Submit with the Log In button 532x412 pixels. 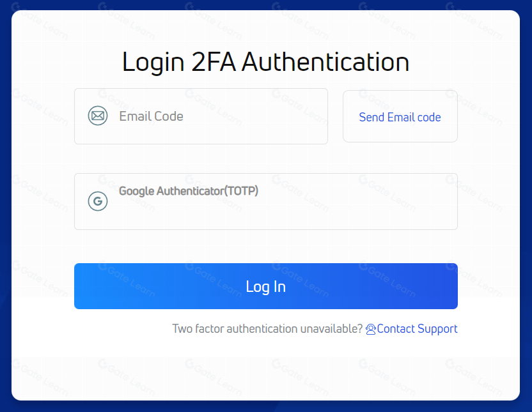click(x=265, y=286)
